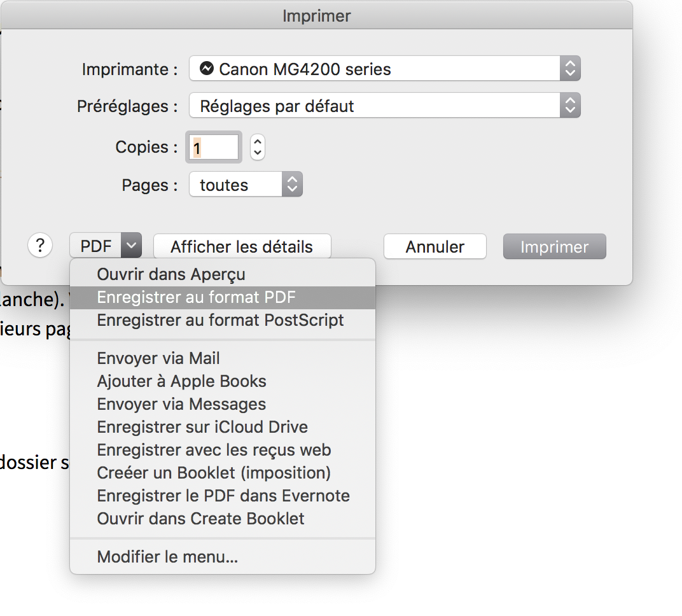Click the printer status icon beside Canon MG4200
The width and height of the screenshot is (682, 616).
tap(206, 69)
